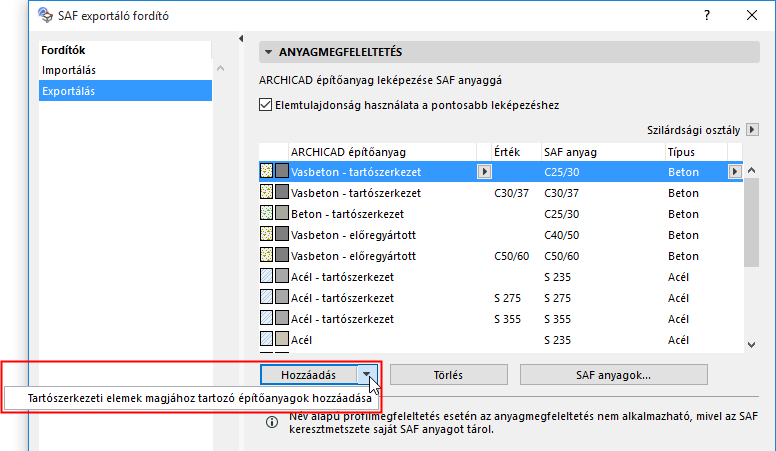Viewport: 776px width, 451px height.
Task: Click hatch icon of Acél - tartószerkezet S 275 row
Action: 266,298
